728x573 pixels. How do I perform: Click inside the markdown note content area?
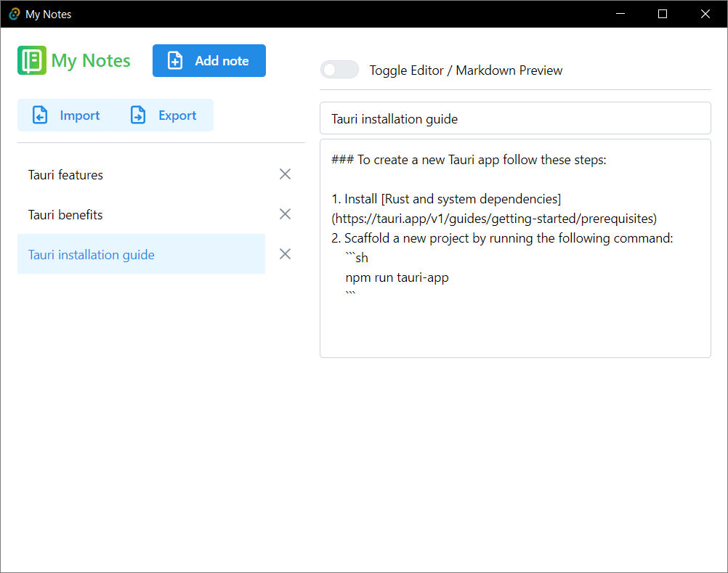pos(515,320)
